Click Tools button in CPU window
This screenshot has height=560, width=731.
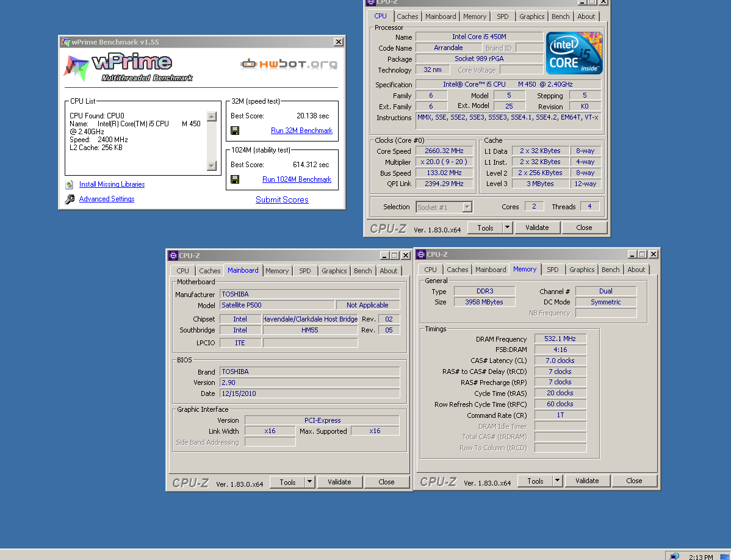pos(485,228)
